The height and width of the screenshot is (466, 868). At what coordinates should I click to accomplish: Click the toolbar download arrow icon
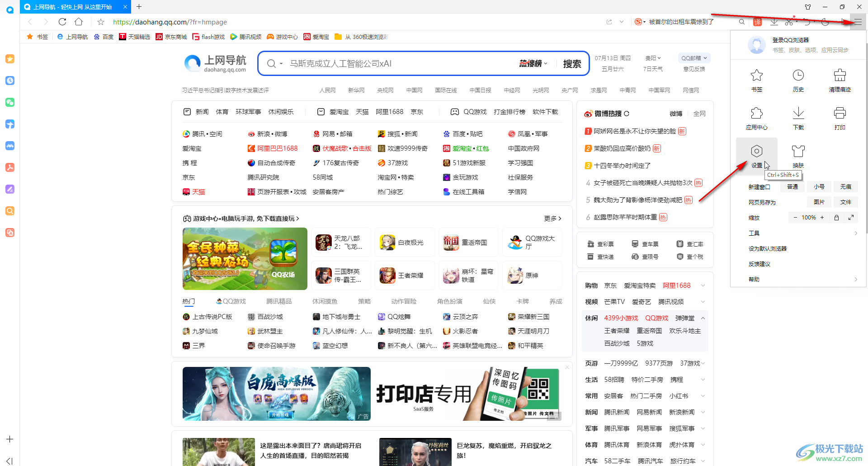(x=774, y=22)
